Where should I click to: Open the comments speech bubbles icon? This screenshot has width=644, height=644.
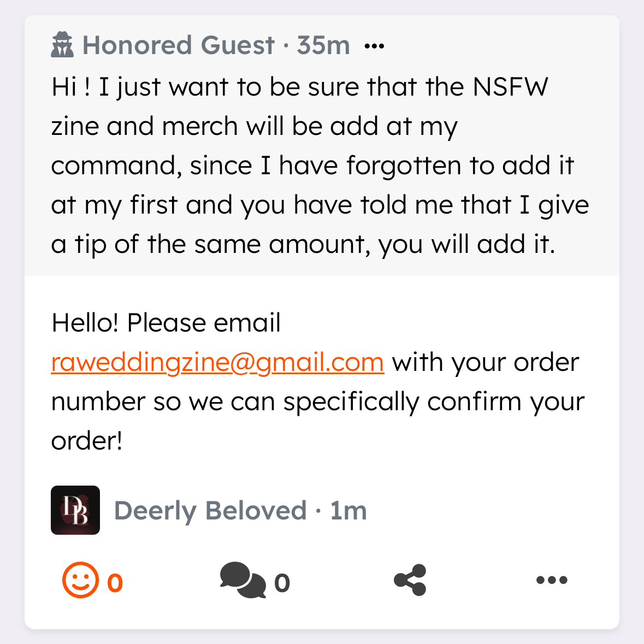tap(243, 580)
